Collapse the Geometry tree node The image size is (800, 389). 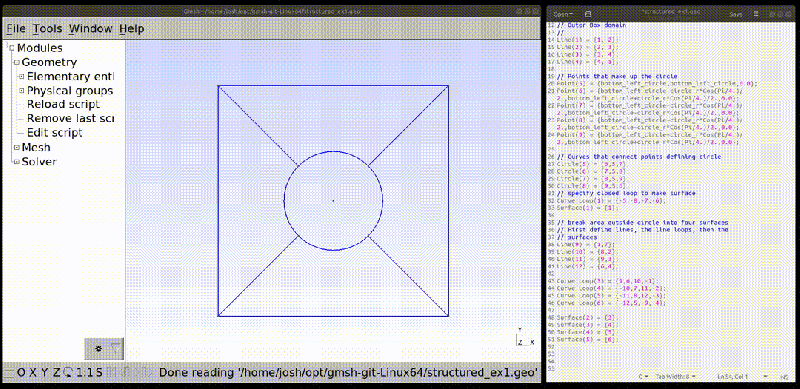pos(17,62)
